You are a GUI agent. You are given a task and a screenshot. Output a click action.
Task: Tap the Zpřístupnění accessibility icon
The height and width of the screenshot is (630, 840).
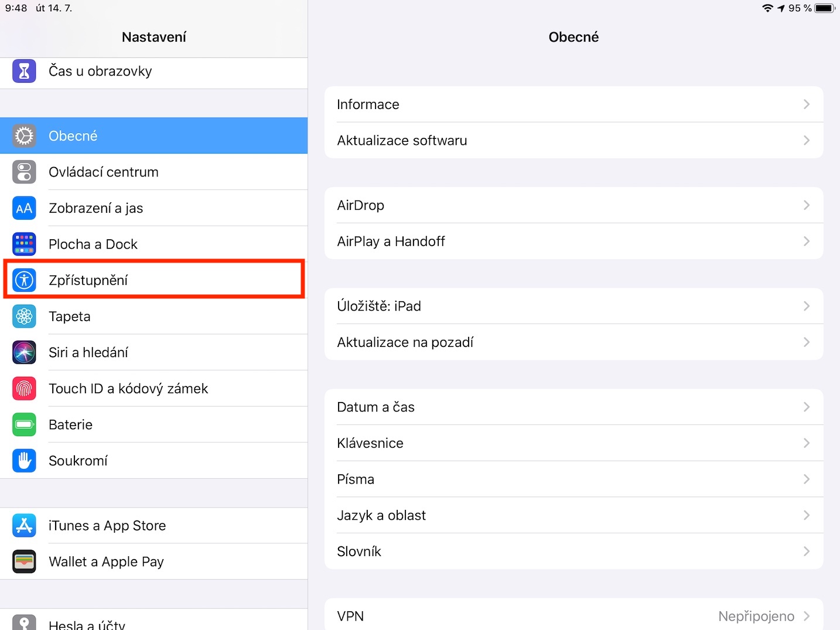coord(24,280)
